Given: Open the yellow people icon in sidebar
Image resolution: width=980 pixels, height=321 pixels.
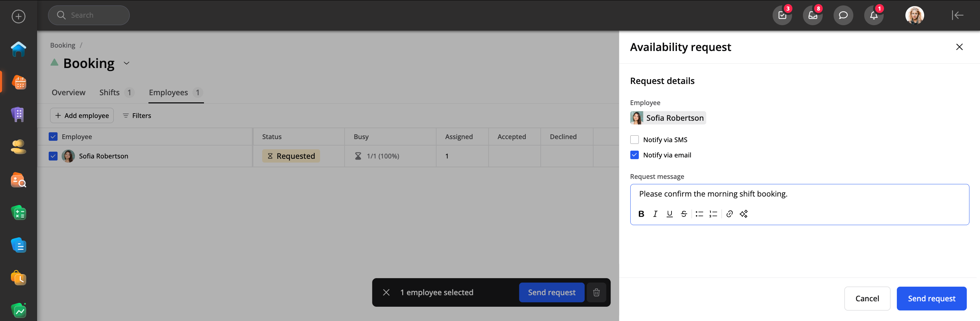Looking at the screenshot, I should coord(18,147).
